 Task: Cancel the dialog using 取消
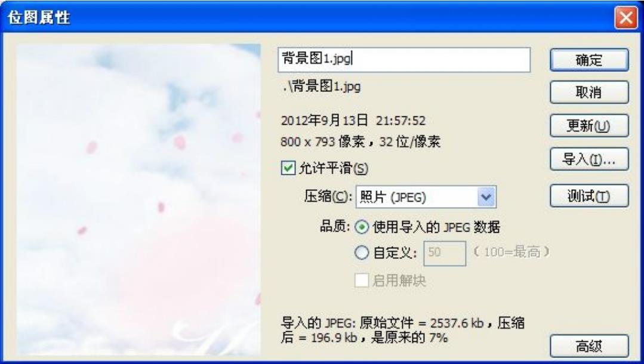click(x=589, y=92)
